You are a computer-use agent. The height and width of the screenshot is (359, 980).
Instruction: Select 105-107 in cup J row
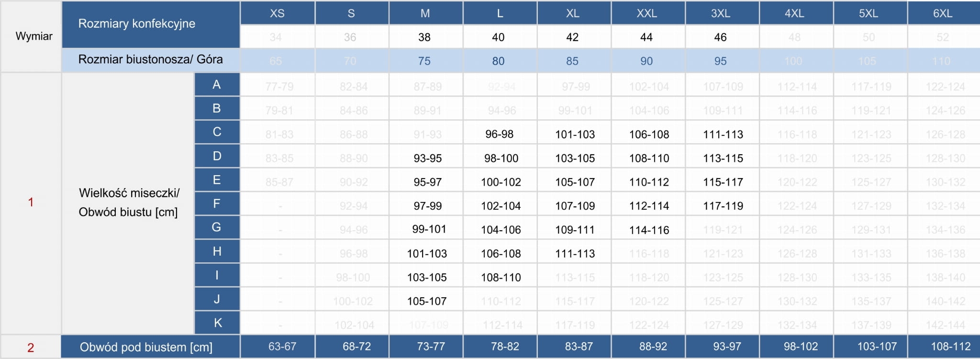[427, 301]
